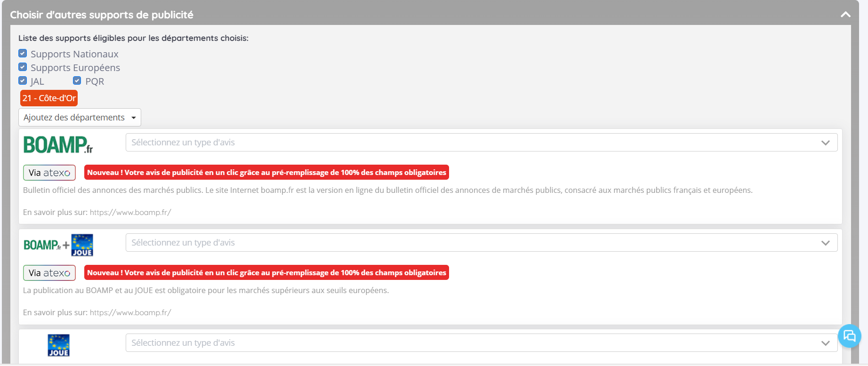
Task: Click the standalone JOUE flag logo
Action: (58, 345)
